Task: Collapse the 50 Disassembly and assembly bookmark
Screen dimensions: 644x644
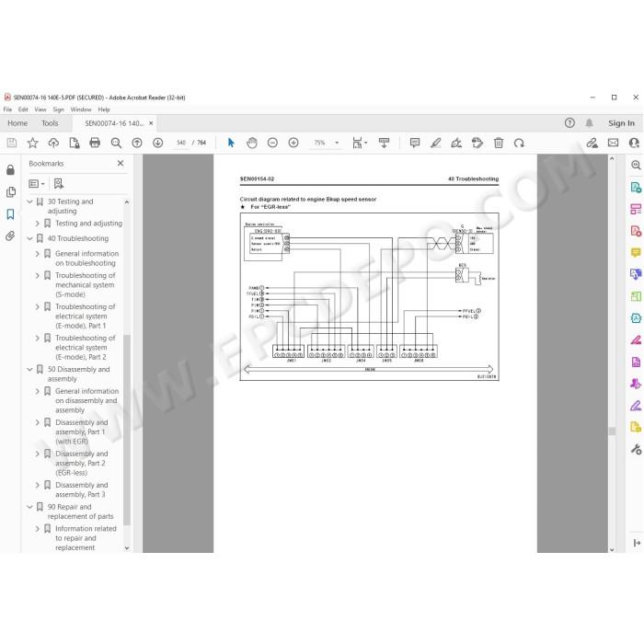Action: pos(30,370)
